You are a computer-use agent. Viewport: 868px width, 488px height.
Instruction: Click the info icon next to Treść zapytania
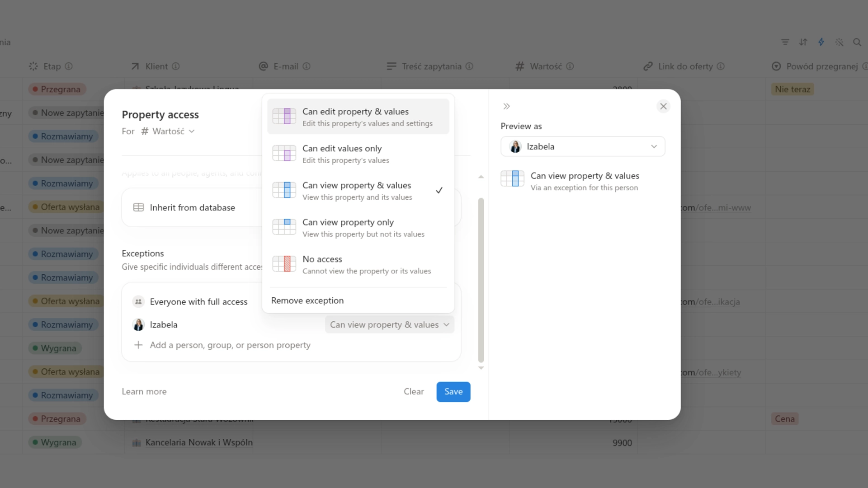(x=469, y=66)
